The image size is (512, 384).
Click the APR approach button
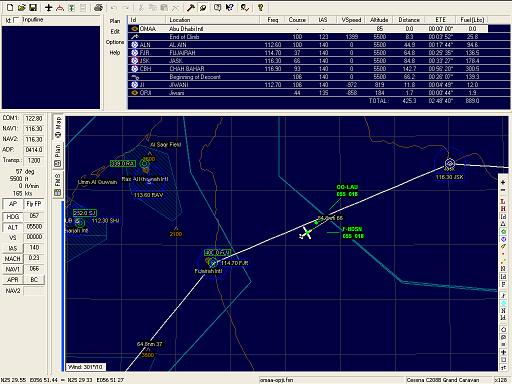coord(13,280)
